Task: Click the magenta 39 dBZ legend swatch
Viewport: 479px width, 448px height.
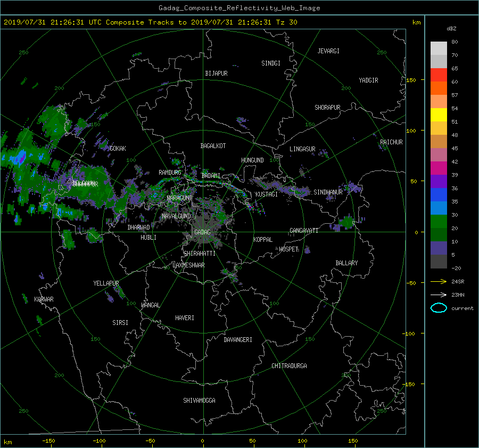Action: tap(439, 168)
